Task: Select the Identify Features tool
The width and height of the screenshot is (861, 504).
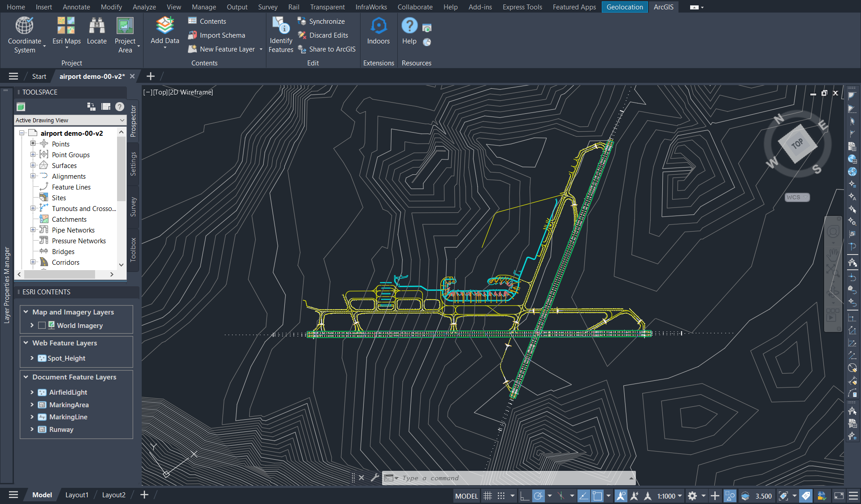Action: [x=281, y=26]
